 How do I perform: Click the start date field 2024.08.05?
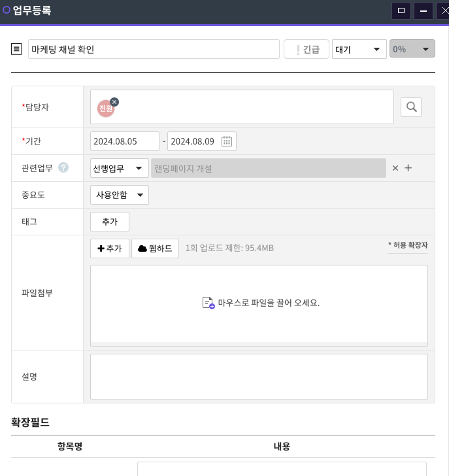pyautogui.click(x=124, y=141)
